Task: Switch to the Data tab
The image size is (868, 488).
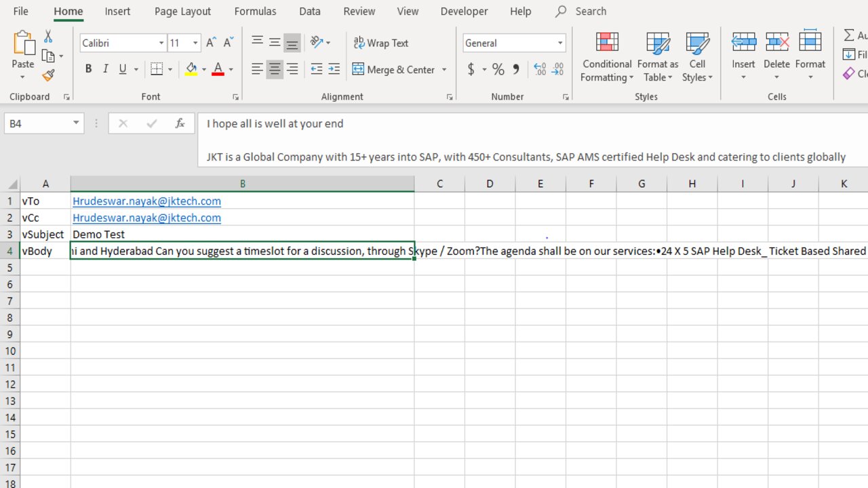Action: [x=310, y=12]
